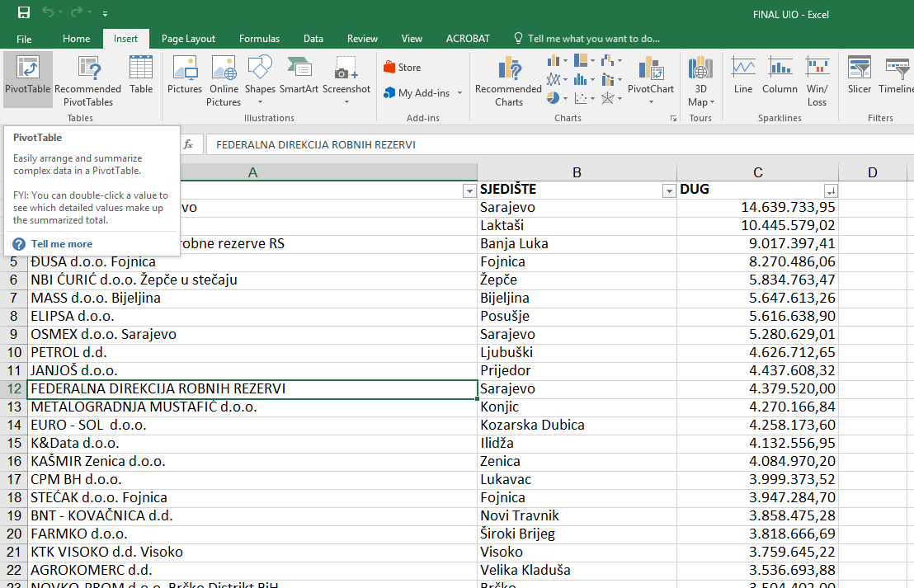Insert a statistic (histogram) chart
The height and width of the screenshot is (588, 914).
pos(584,79)
